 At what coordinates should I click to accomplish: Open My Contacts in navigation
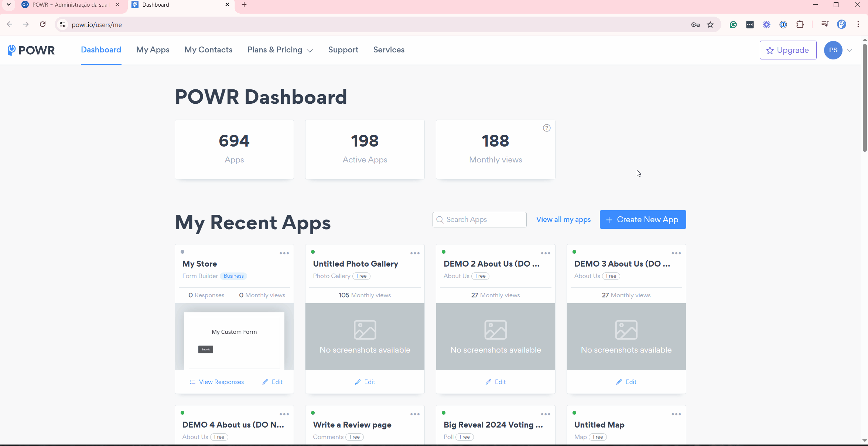208,50
